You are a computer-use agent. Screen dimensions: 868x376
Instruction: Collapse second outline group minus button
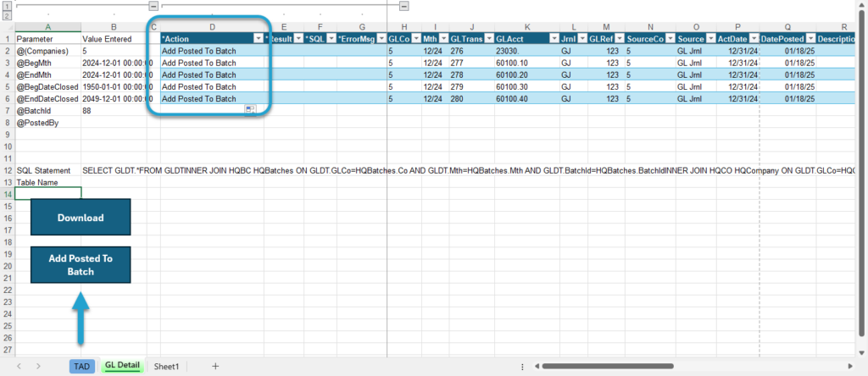[404, 6]
